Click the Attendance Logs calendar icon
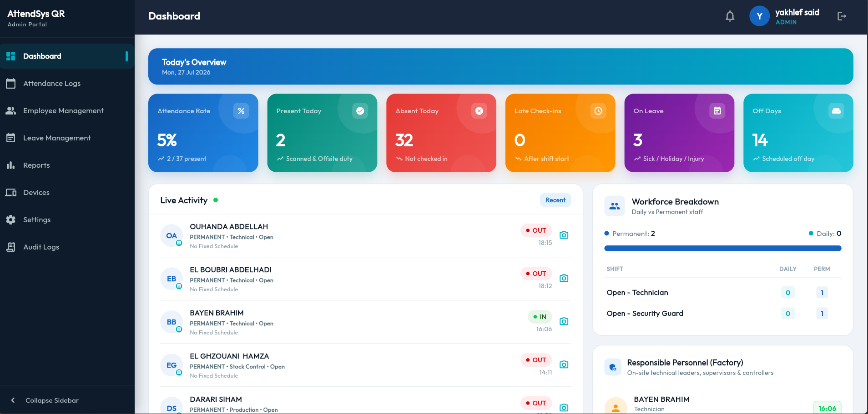The image size is (868, 414). [11, 84]
